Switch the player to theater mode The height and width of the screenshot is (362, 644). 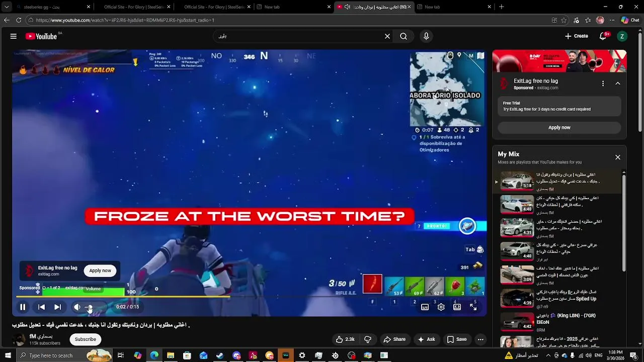coord(457,307)
